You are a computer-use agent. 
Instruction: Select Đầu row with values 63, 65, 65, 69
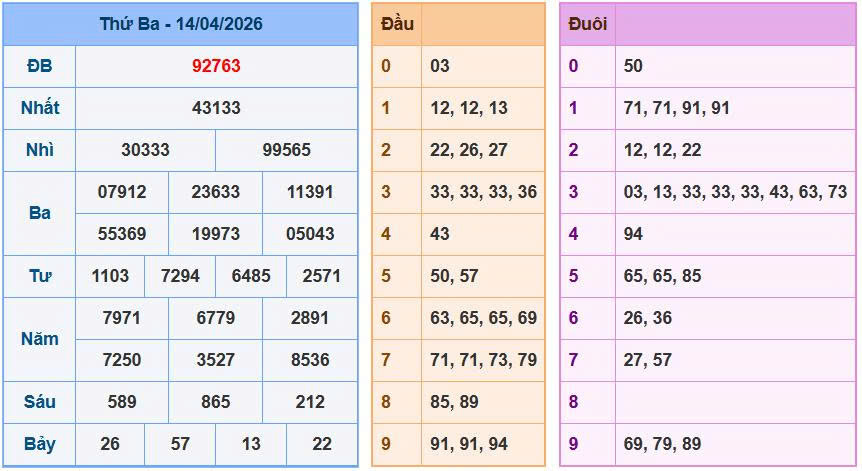point(483,318)
